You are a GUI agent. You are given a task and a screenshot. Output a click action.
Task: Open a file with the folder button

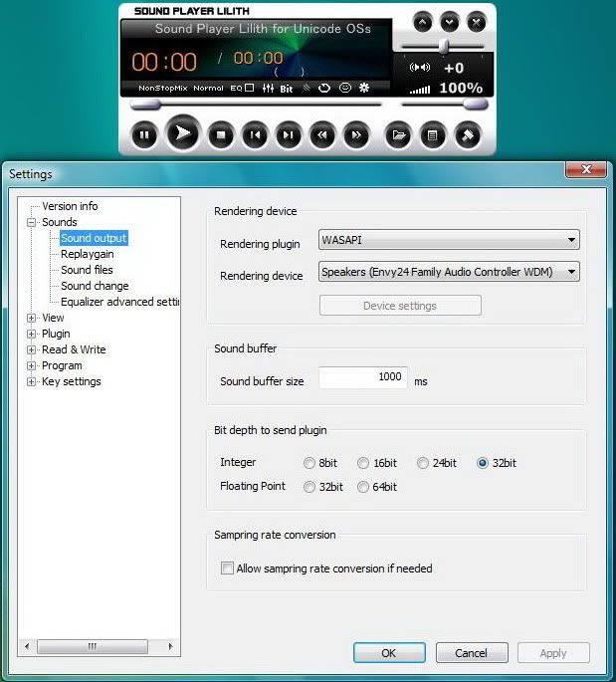(398, 135)
